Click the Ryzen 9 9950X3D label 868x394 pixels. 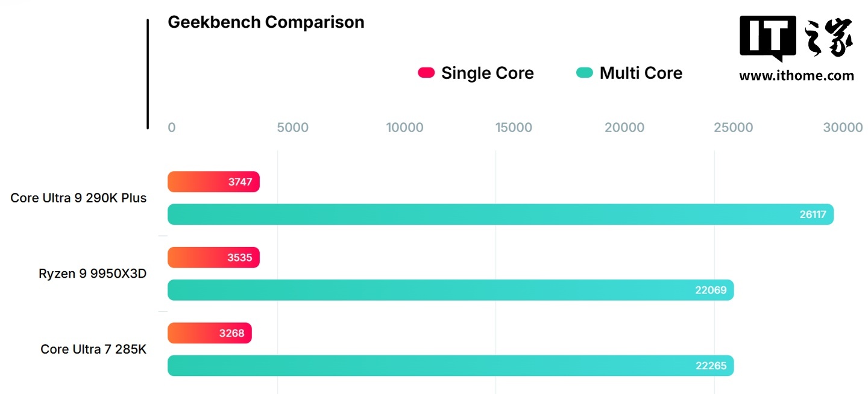93,274
